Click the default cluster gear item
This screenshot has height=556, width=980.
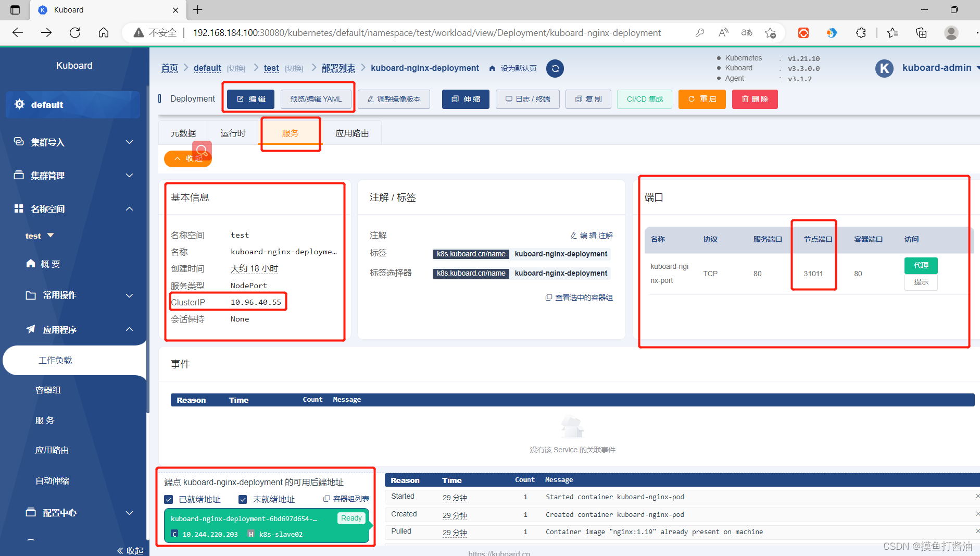click(x=73, y=104)
